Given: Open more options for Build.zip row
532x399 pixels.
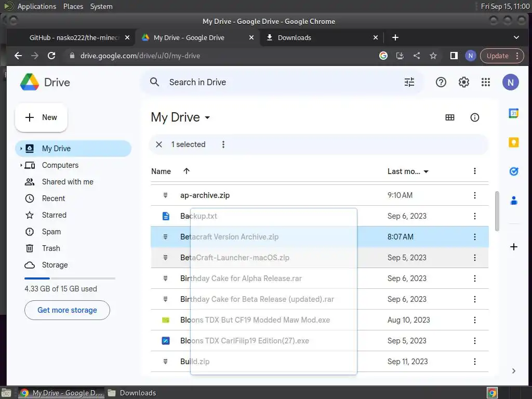Looking at the screenshot, I should pyautogui.click(x=474, y=362).
